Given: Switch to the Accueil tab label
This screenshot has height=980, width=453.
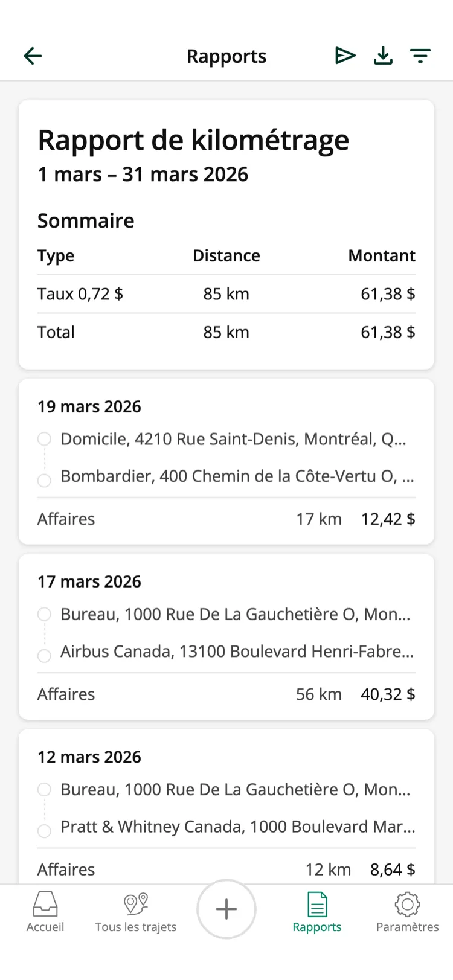Looking at the screenshot, I should [45, 927].
